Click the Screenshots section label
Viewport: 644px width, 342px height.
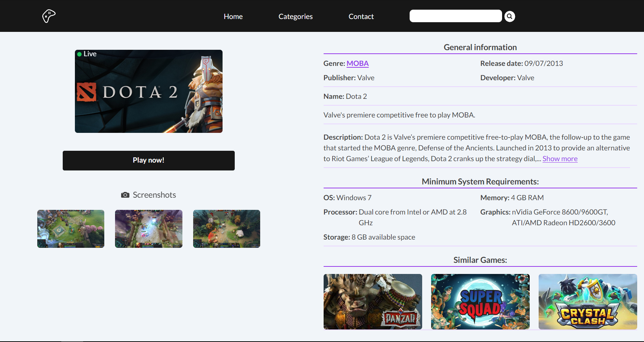[x=154, y=195]
